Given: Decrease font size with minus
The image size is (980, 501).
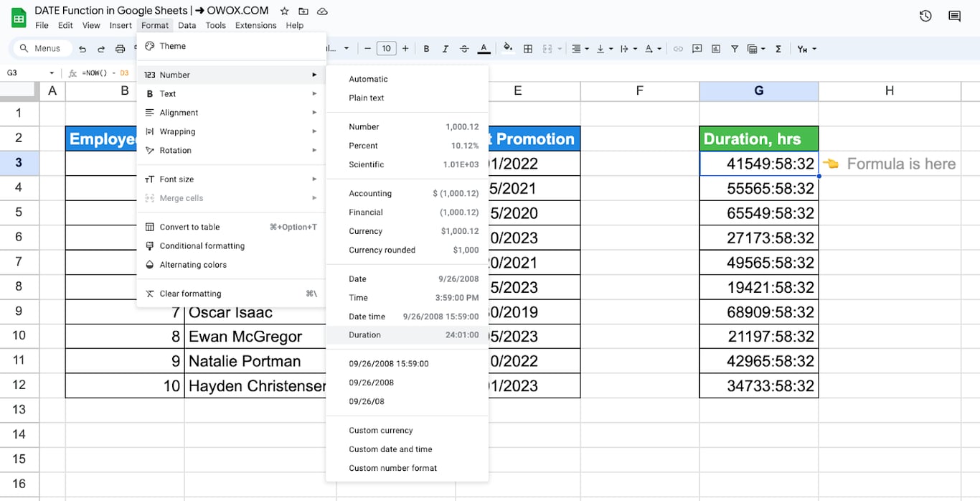Looking at the screenshot, I should coord(367,49).
